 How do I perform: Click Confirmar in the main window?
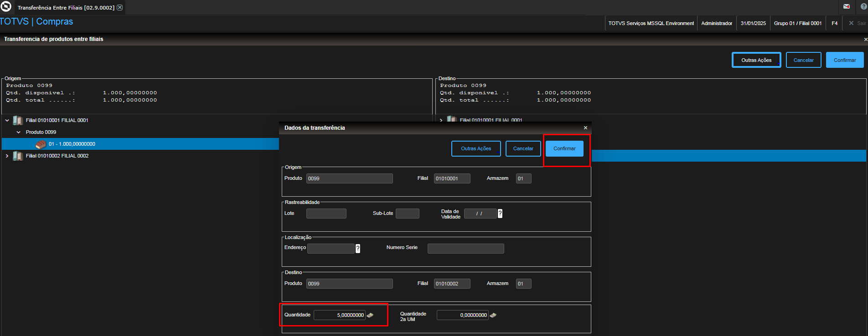pos(845,60)
